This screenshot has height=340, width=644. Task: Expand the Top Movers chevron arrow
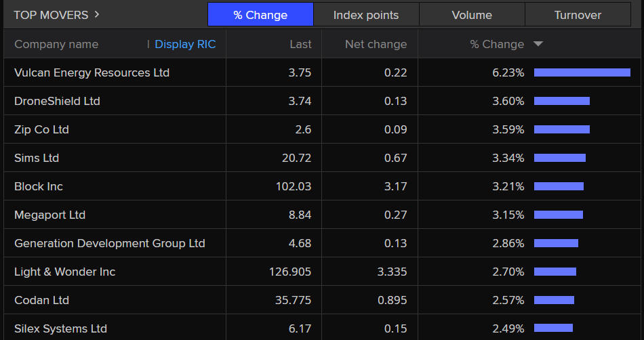(97, 14)
